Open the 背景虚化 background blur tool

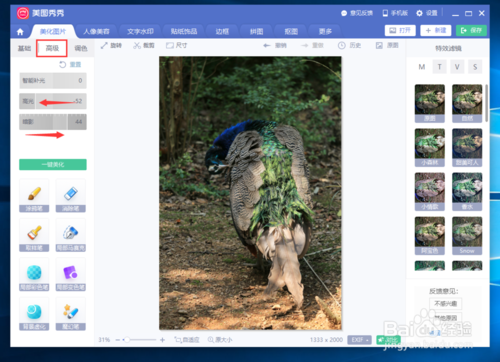click(34, 314)
